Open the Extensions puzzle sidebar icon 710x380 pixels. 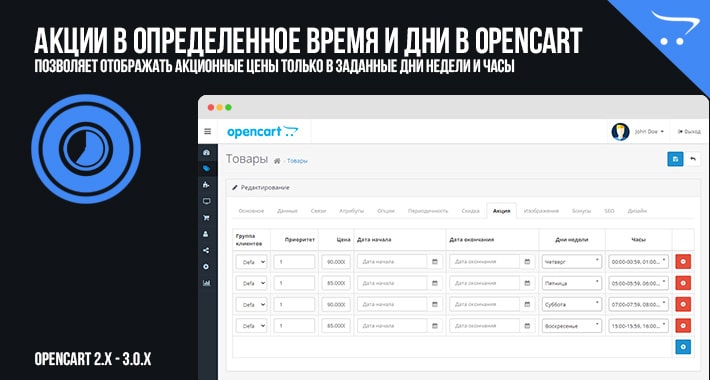pyautogui.click(x=206, y=185)
